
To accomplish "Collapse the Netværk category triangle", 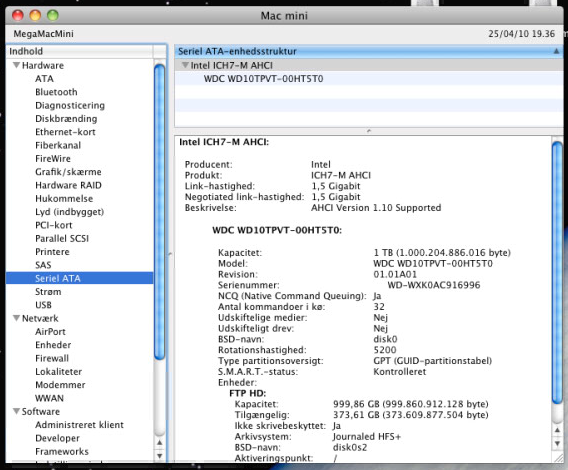I will (x=16, y=318).
